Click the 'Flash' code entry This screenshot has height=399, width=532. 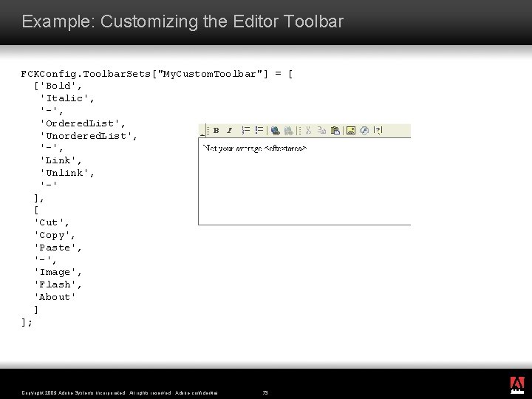pos(58,284)
